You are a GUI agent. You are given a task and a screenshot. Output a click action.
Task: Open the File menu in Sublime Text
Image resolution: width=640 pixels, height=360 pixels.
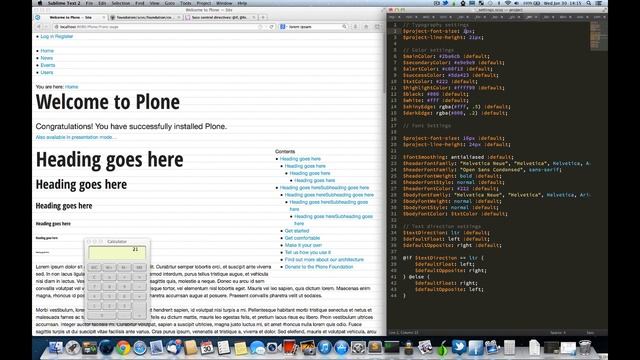[89, 3]
